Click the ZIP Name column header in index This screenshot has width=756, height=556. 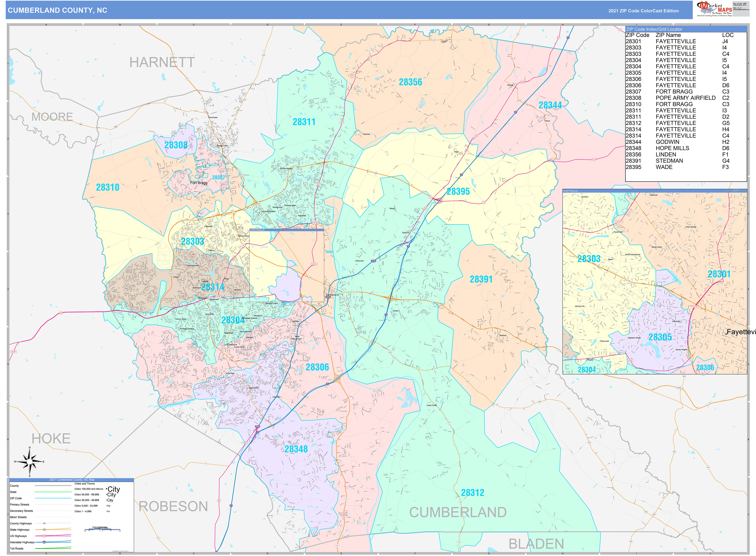pyautogui.click(x=668, y=35)
